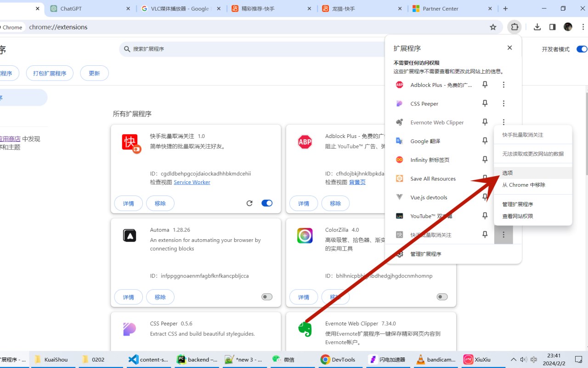
Task: Click the 更新 button
Action: tap(94, 73)
